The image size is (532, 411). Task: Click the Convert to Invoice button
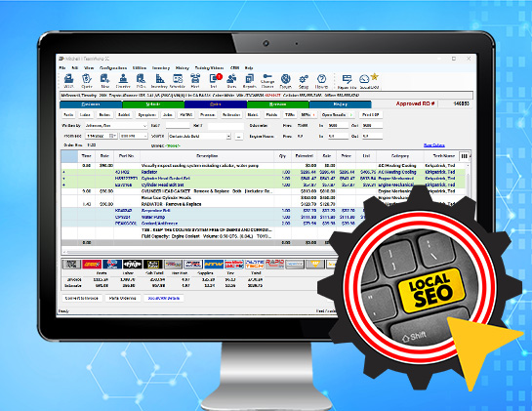[x=82, y=298]
